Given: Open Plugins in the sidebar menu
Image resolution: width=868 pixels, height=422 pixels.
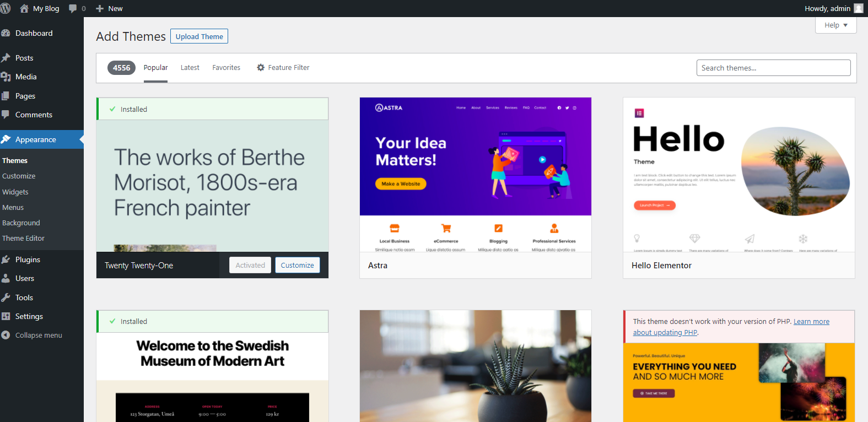Looking at the screenshot, I should 28,259.
